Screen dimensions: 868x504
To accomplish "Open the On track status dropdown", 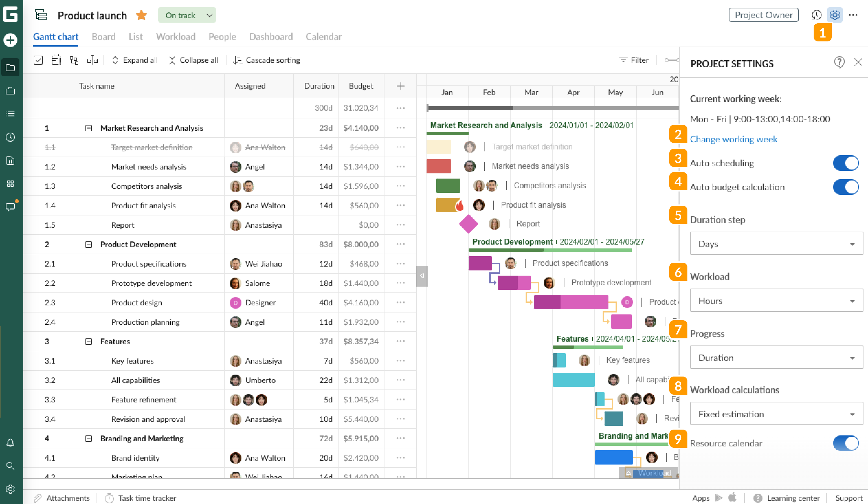I will (x=187, y=15).
